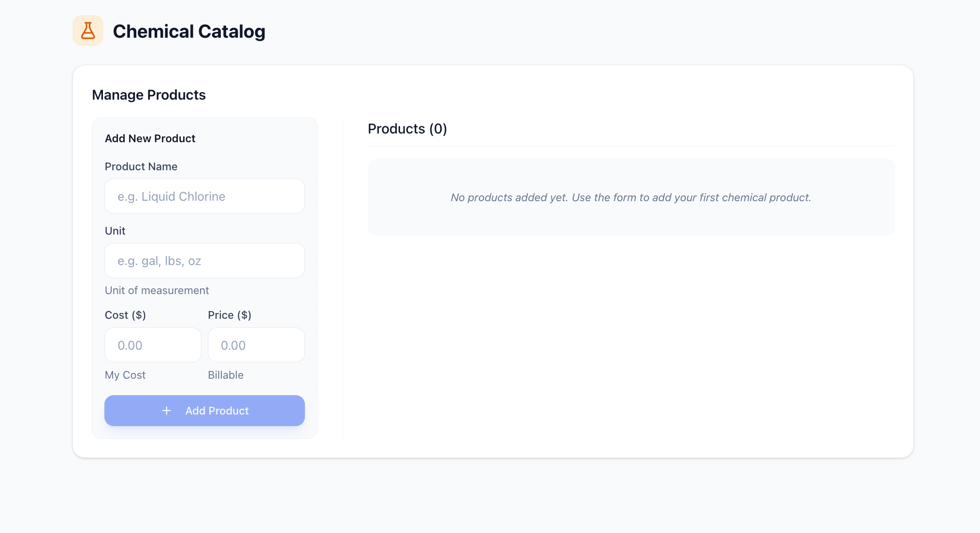Click the Manage Products heading
Viewport: 980px width, 533px height.
tap(149, 95)
